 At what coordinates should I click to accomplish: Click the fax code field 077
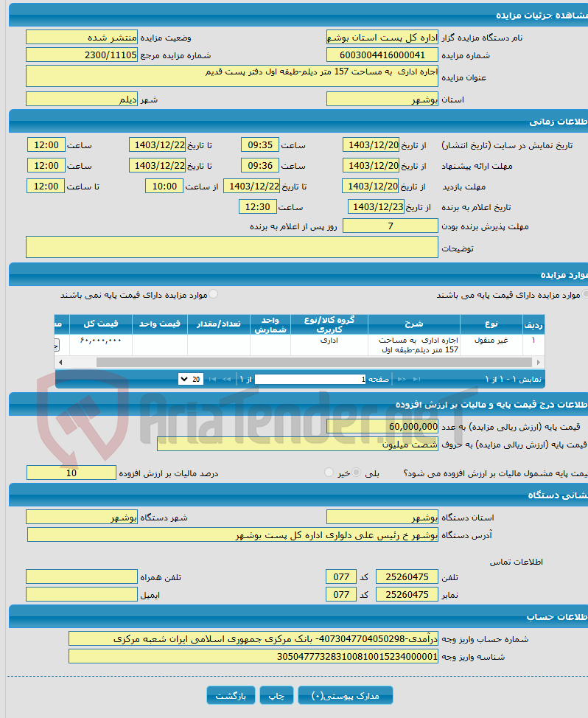click(x=341, y=594)
